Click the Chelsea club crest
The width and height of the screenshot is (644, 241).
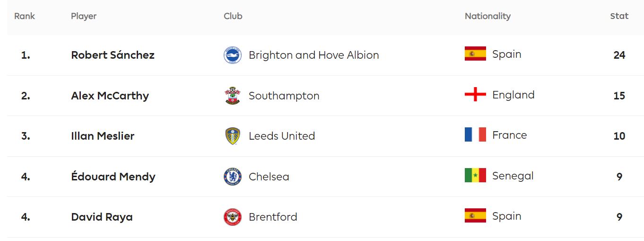(x=232, y=177)
